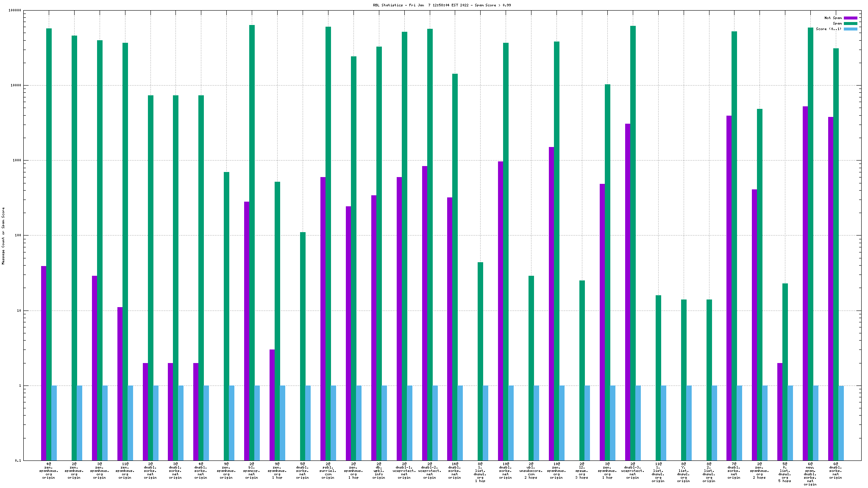
Task: Click the x-axis label '2@ db.wpbl.info origin'
Action: (378, 471)
